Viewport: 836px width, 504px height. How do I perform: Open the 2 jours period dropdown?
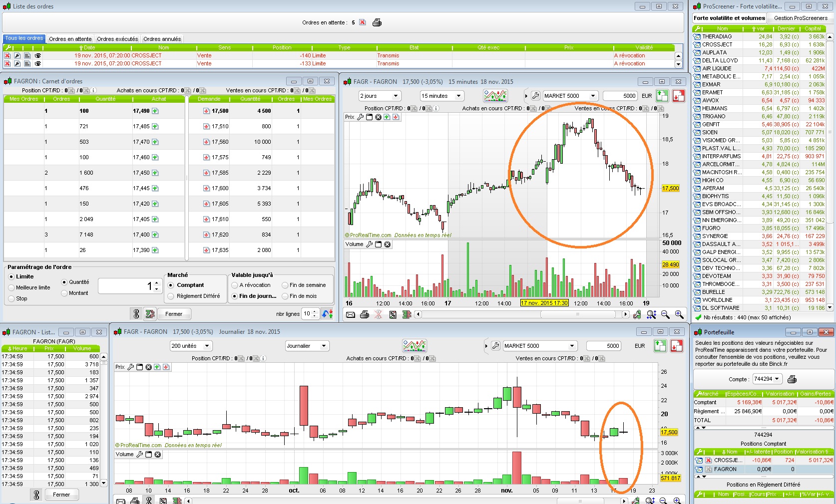point(380,96)
